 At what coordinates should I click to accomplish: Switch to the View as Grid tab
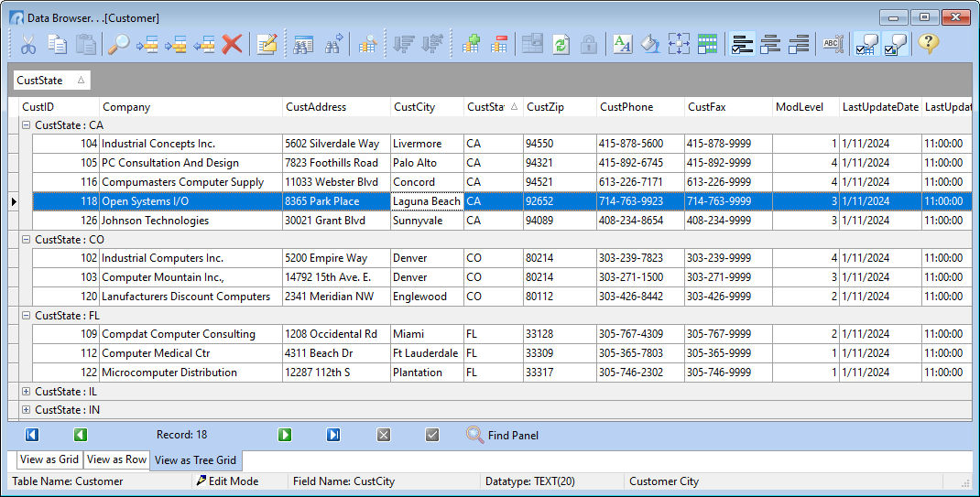[x=49, y=459]
